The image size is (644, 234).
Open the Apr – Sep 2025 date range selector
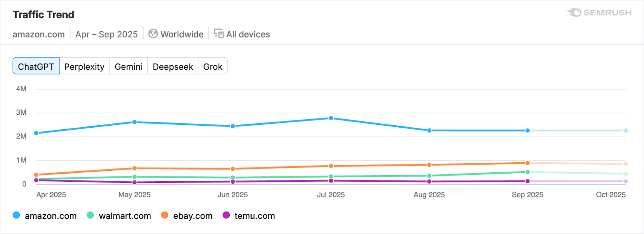[106, 34]
